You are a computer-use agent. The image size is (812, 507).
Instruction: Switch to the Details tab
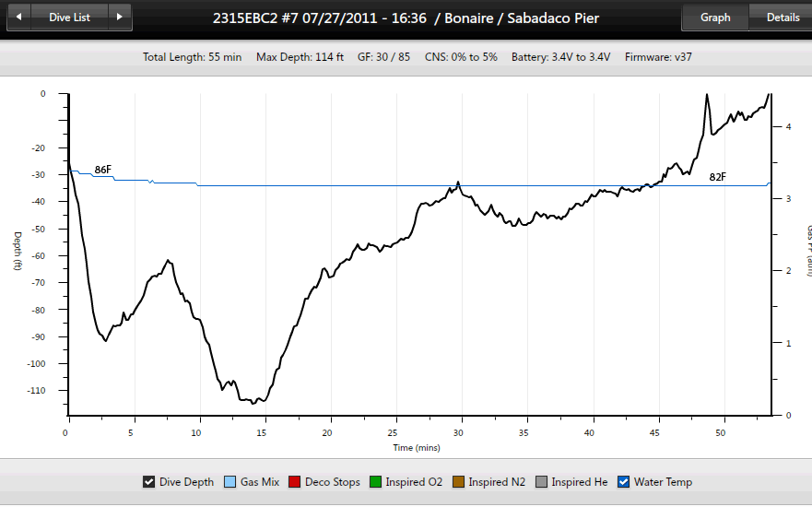tap(783, 17)
